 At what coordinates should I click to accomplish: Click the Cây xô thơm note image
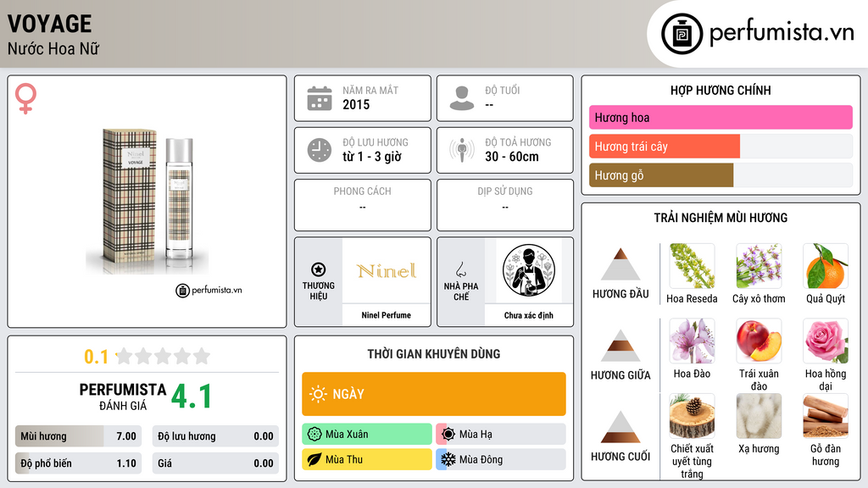pos(759,266)
